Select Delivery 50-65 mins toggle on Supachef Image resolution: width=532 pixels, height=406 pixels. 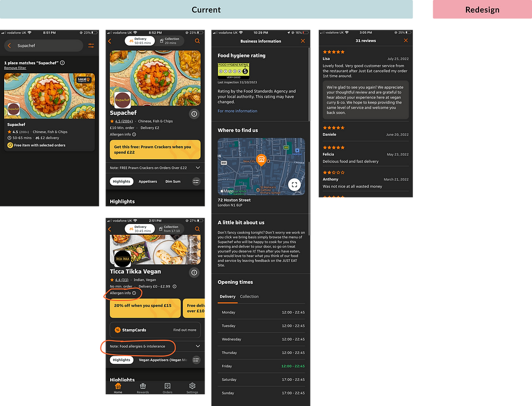pos(140,41)
